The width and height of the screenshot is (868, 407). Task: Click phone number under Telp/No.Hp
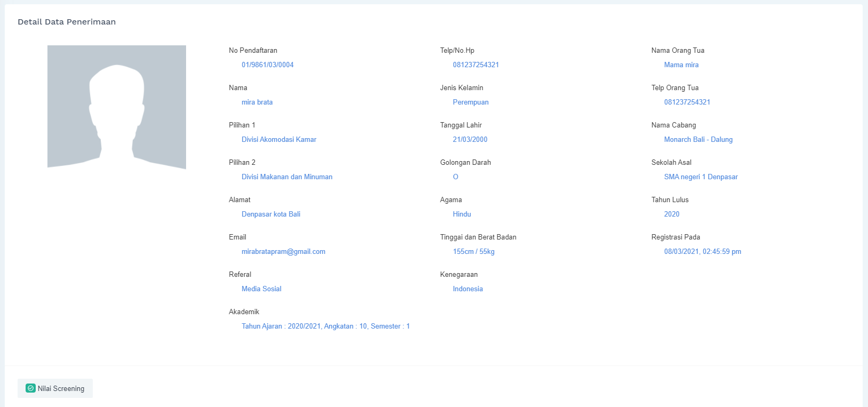coord(476,65)
